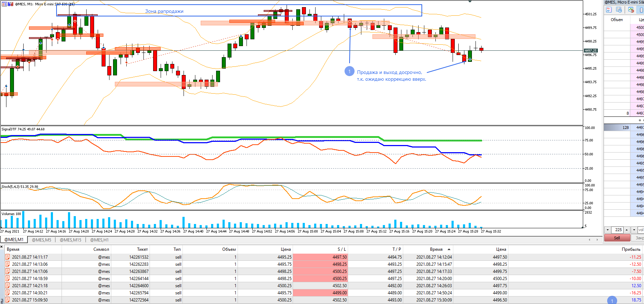Close the history panel with the X

(2, 246)
